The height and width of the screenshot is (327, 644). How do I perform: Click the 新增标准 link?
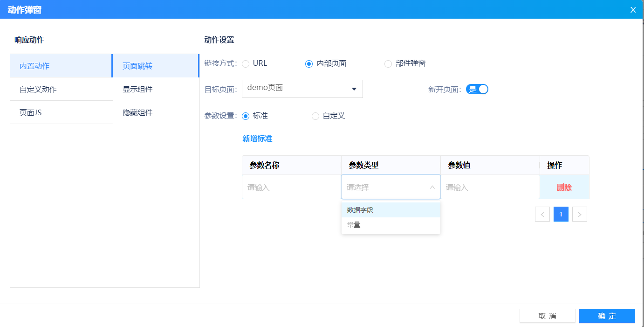[257, 139]
